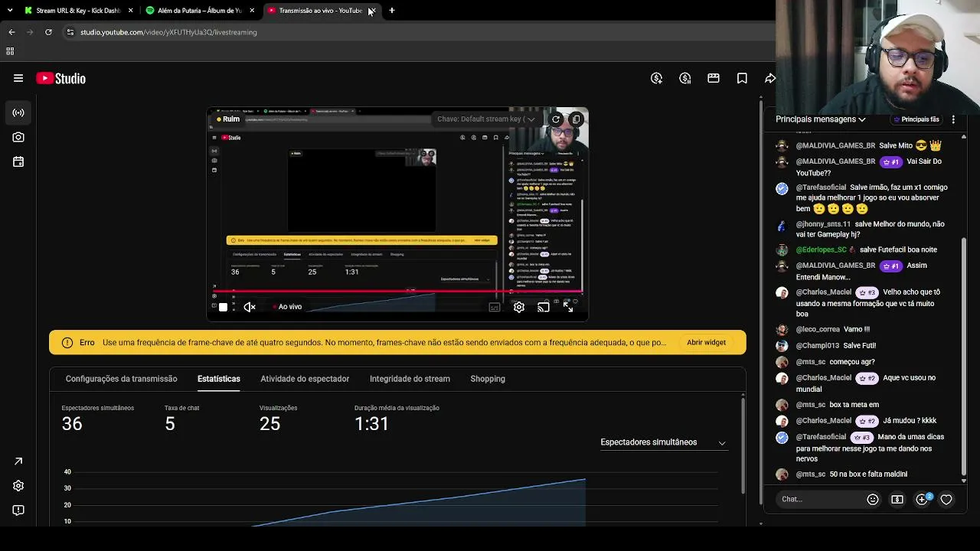Expand the Principais mensagens chat filter
The width and height of the screenshot is (980, 551).
click(821, 119)
